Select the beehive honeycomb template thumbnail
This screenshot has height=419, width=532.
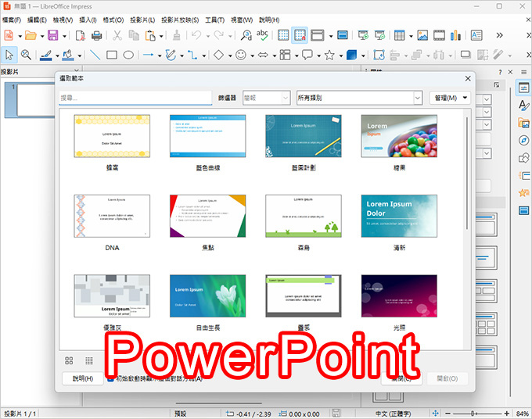[112, 136]
